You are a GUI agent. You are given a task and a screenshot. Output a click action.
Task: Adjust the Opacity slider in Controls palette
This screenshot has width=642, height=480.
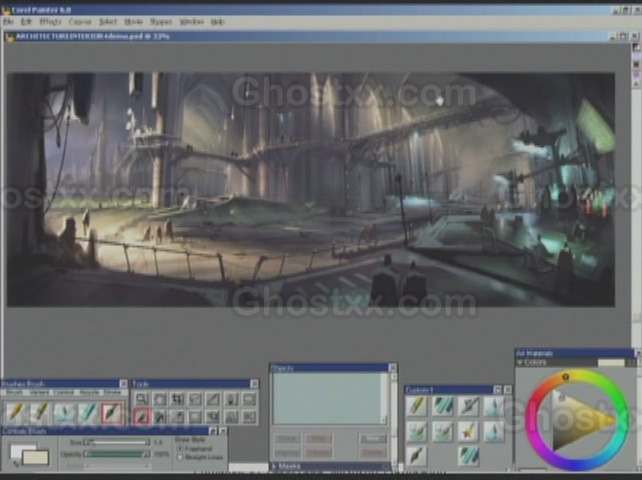[117, 454]
